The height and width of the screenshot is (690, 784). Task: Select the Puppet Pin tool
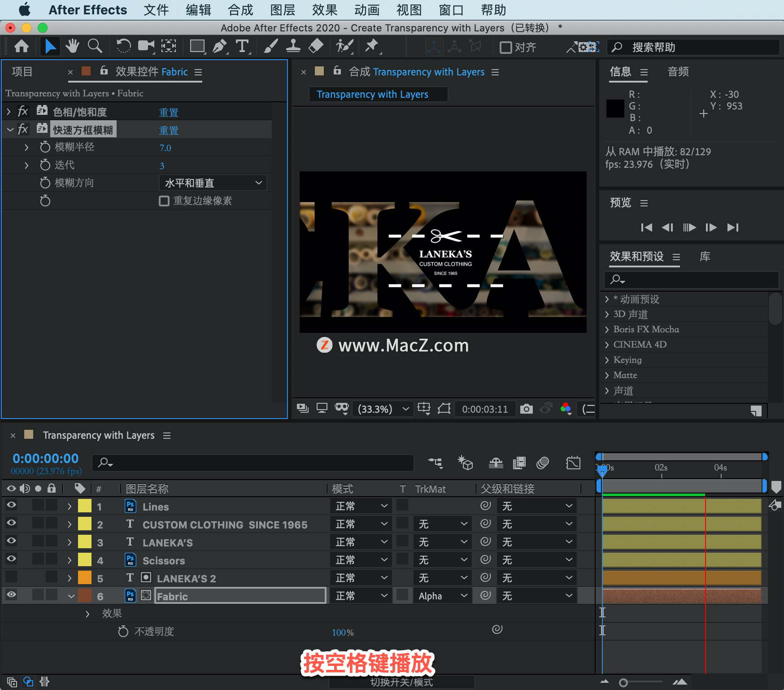click(372, 46)
